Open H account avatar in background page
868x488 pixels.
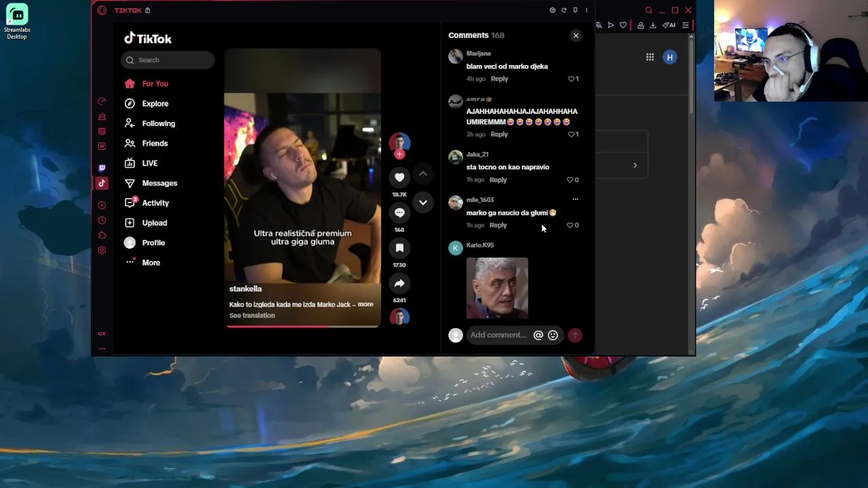[670, 57]
